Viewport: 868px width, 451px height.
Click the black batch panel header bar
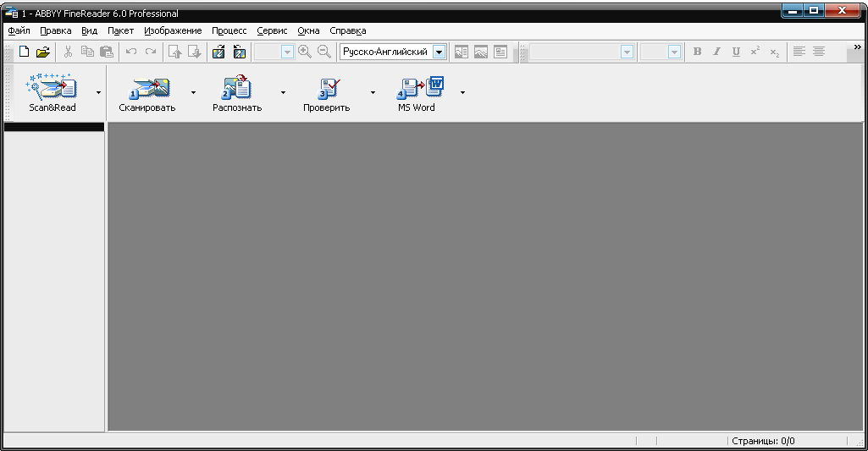54,127
